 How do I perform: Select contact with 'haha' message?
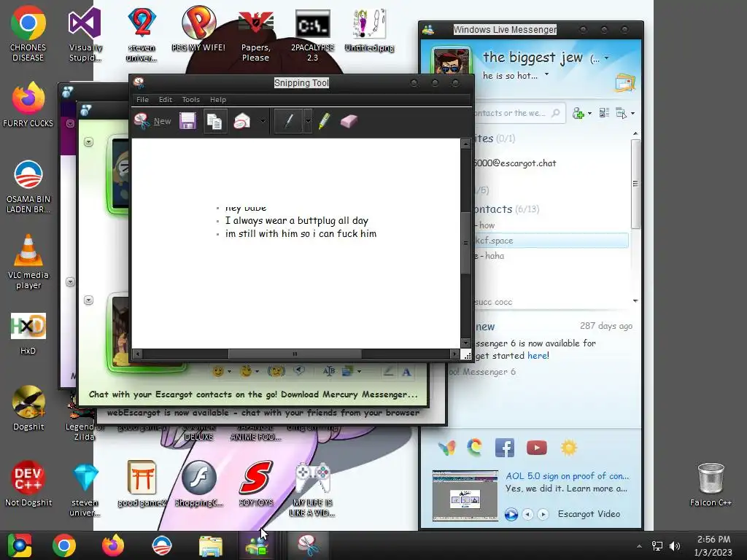pos(551,256)
